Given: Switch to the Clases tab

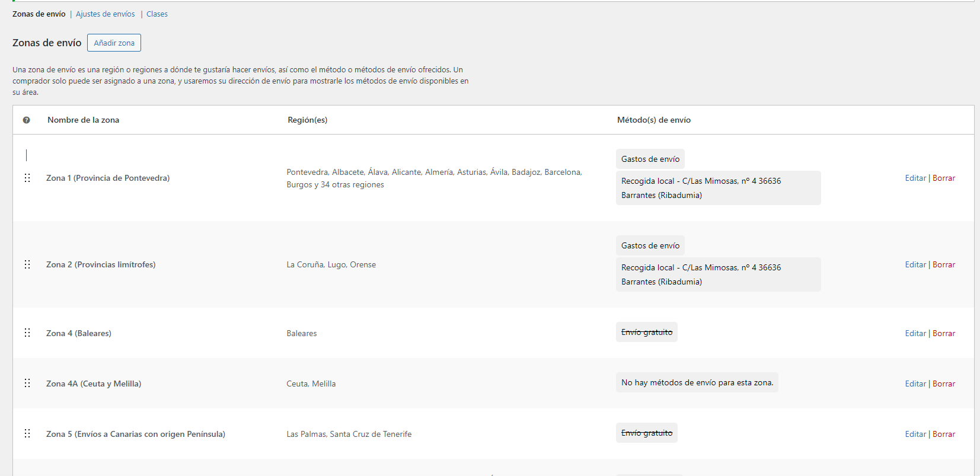Looking at the screenshot, I should coord(157,14).
